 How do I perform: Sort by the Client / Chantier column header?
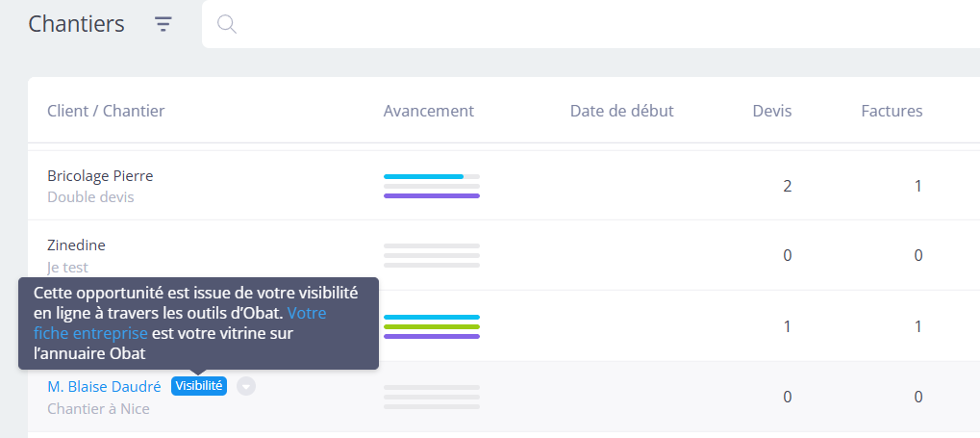106,111
